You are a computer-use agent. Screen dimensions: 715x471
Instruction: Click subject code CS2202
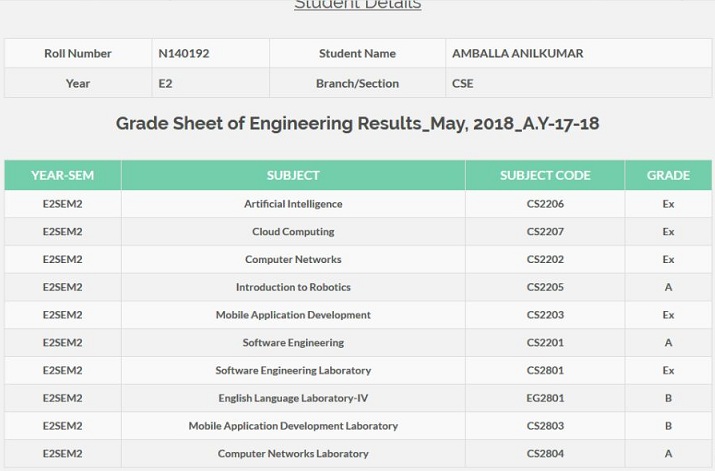click(x=545, y=259)
